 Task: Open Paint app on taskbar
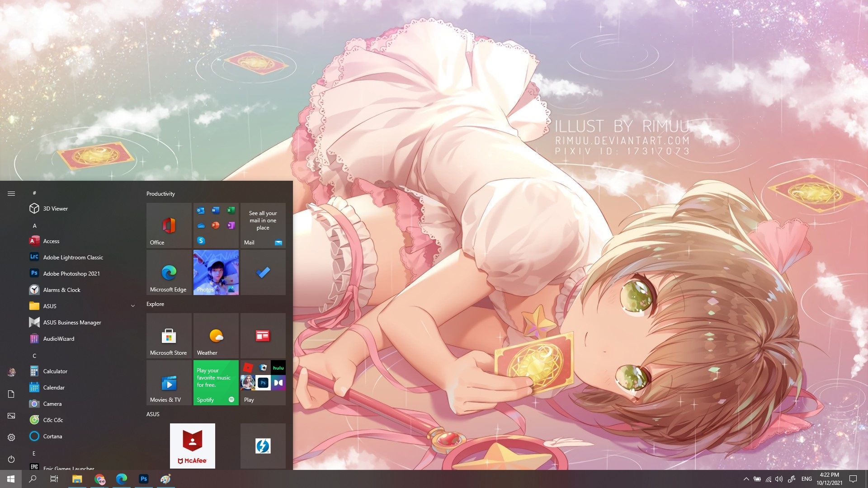(x=166, y=479)
